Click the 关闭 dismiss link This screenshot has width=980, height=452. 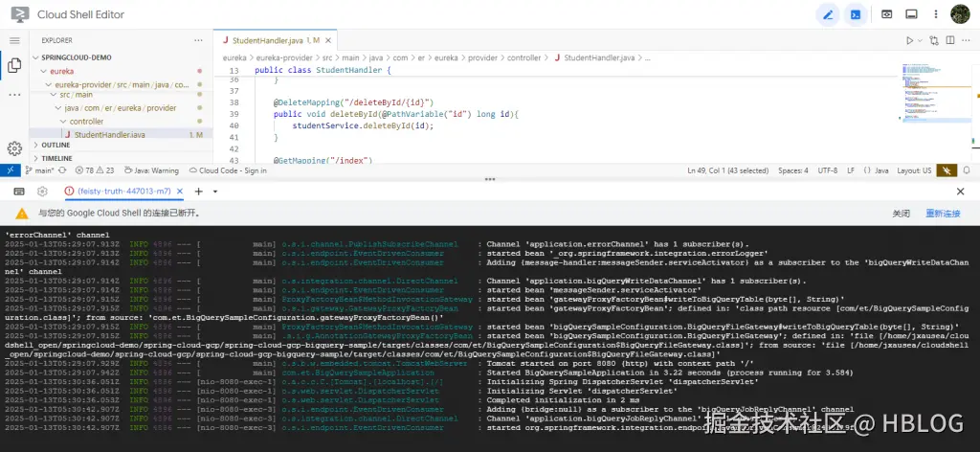click(901, 214)
